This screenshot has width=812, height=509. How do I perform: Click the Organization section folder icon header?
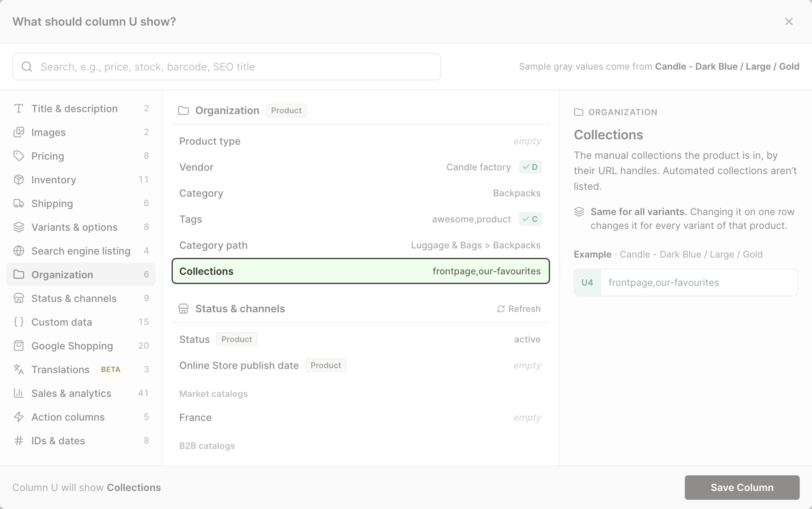point(183,111)
